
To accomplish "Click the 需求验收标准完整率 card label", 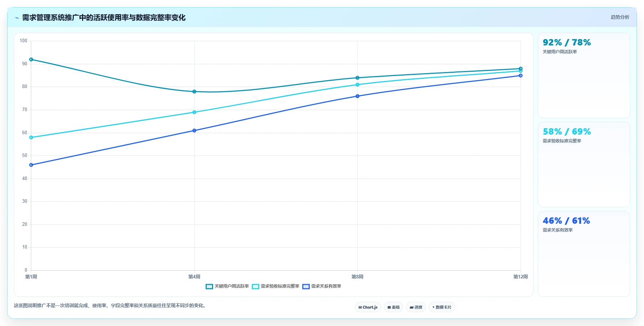I will pos(562,141).
